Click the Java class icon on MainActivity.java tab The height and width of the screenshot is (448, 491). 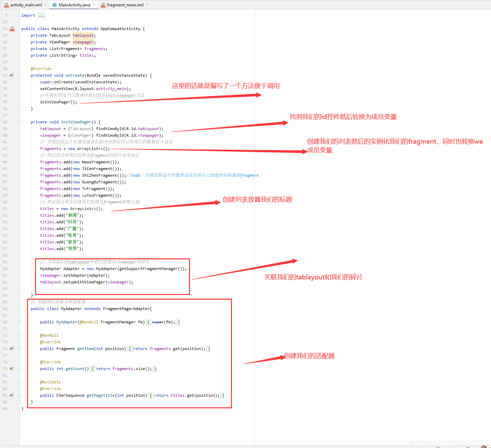[54, 5]
